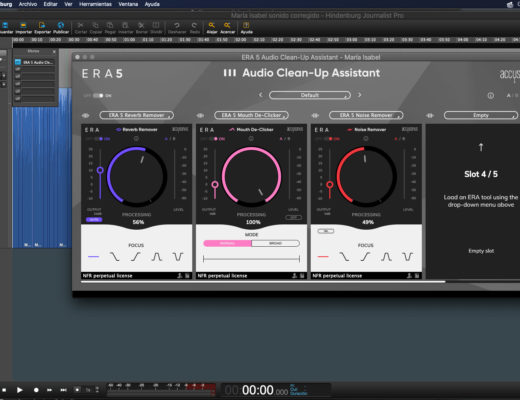
Task: Open ERA 5 Reverb Remover slot dropdown
Action: click(x=137, y=115)
